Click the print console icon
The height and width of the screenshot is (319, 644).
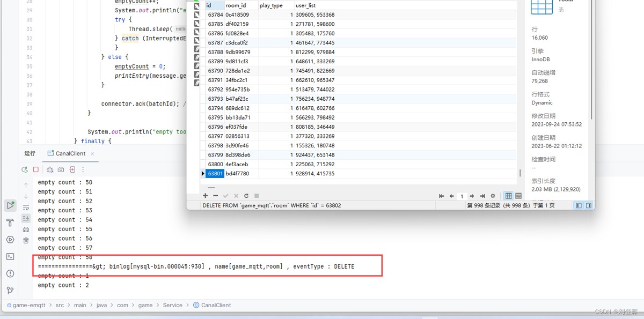pos(26,229)
